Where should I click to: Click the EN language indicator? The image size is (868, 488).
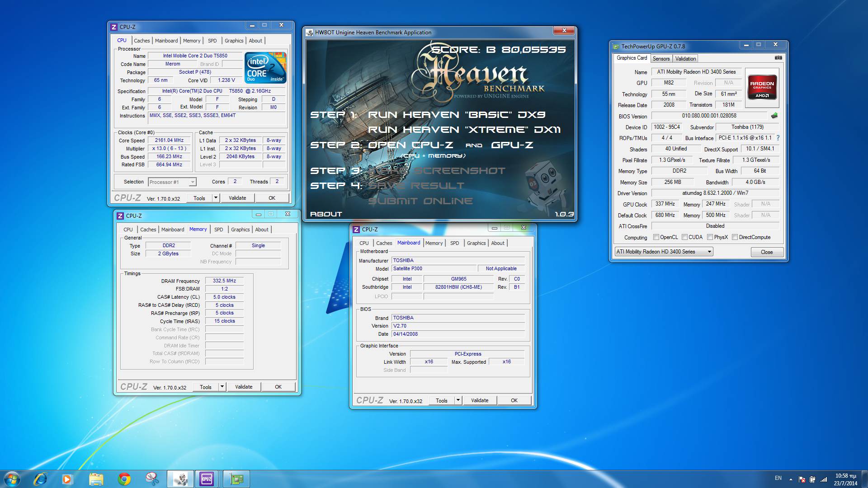pos(778,478)
